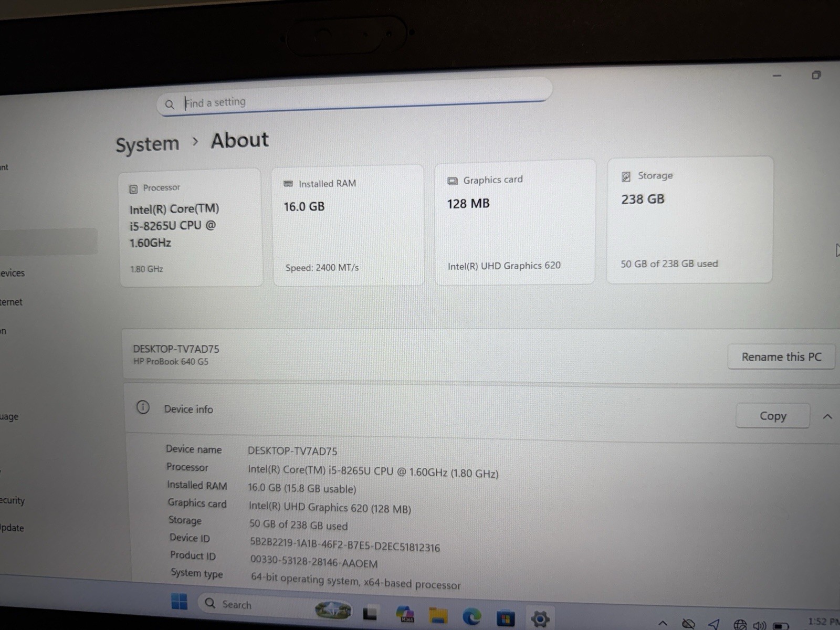
Task: Click 'Intel(R) UHD Graphics 620 (128 MB)' row value
Action: [x=330, y=507]
